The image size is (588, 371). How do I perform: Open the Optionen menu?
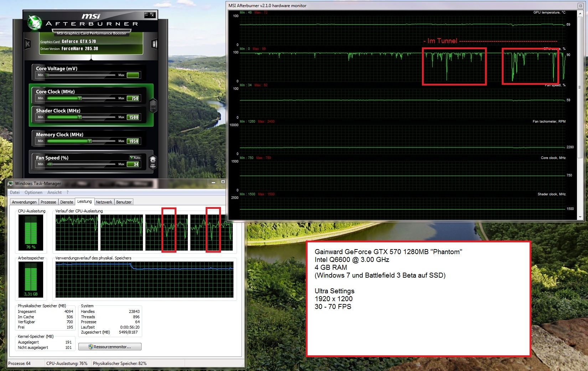tap(33, 192)
